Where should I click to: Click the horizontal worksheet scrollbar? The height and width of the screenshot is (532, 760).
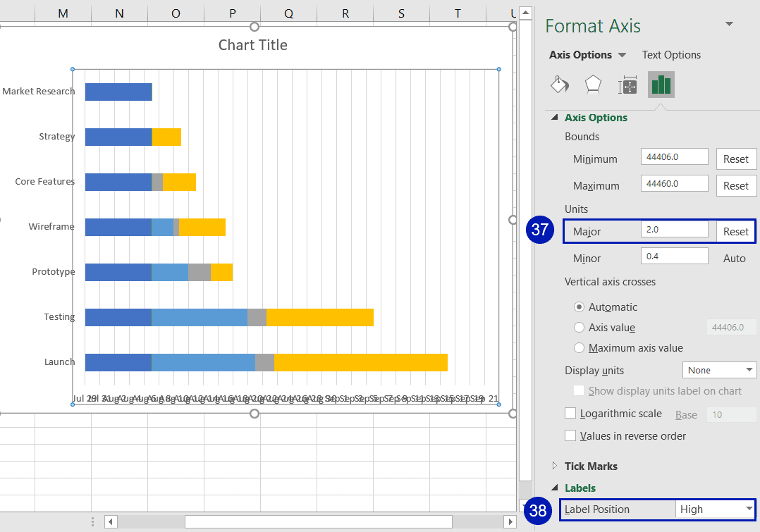tap(317, 521)
